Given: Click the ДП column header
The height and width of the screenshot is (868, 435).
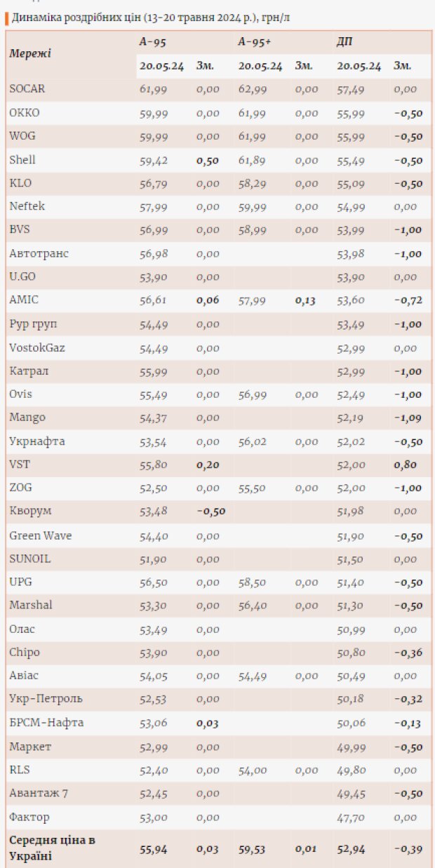Looking at the screenshot, I should point(344,42).
